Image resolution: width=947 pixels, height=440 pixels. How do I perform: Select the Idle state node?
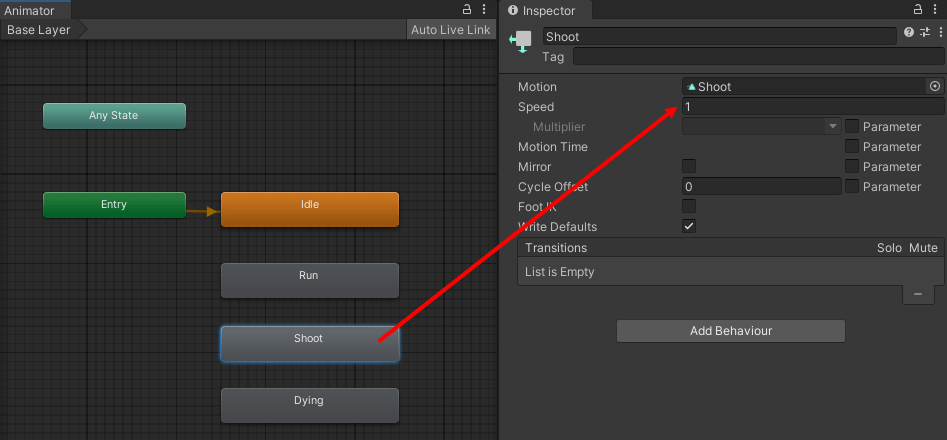(x=309, y=210)
